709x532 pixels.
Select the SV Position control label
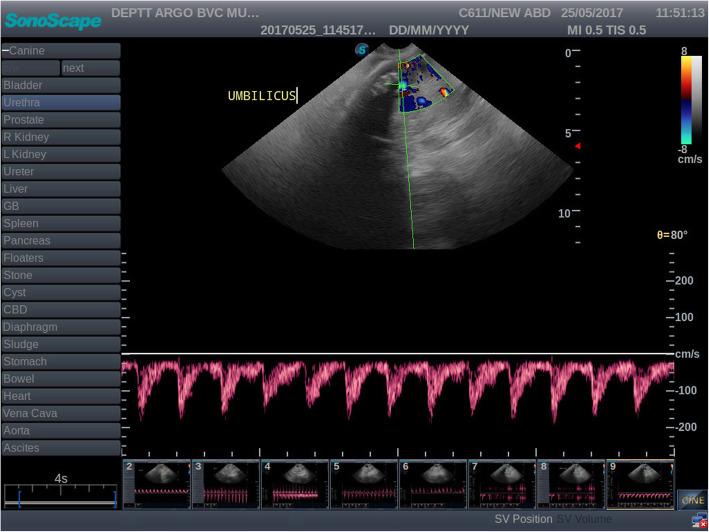[524, 520]
